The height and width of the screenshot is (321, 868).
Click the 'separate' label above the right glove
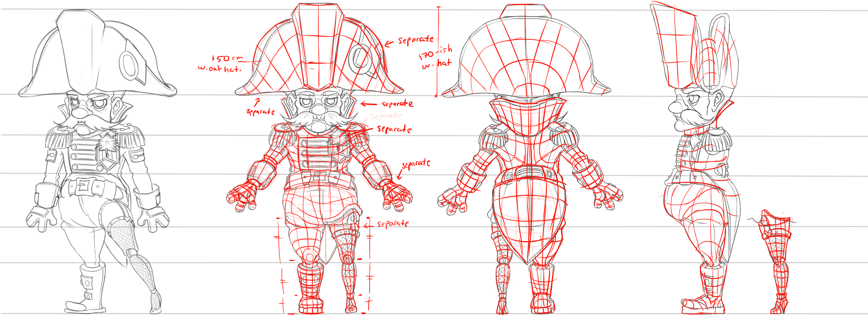pos(416,164)
